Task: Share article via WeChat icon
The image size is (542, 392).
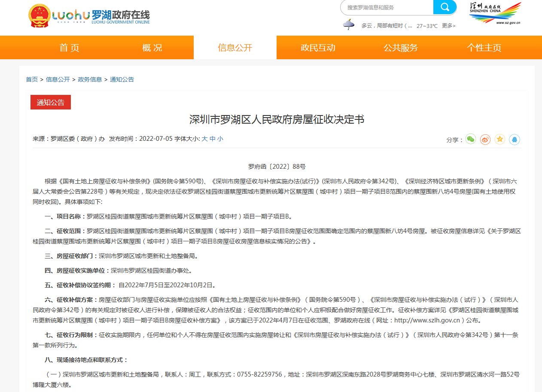Action: tap(471, 140)
